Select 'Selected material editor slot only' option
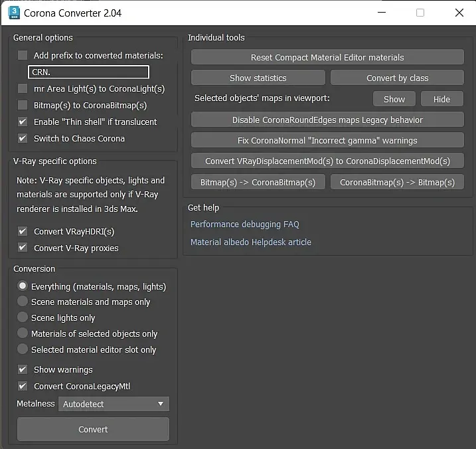The height and width of the screenshot is (449, 476). 23,349
